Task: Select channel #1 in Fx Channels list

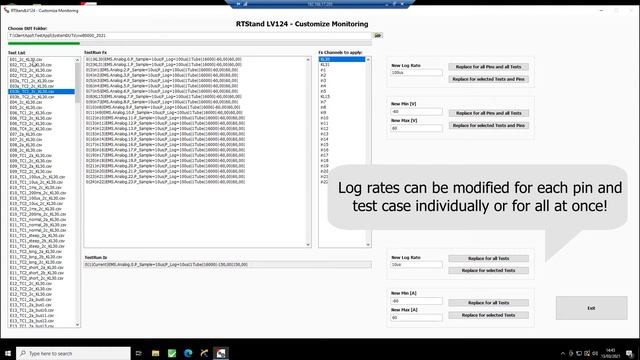Action: tap(342, 70)
